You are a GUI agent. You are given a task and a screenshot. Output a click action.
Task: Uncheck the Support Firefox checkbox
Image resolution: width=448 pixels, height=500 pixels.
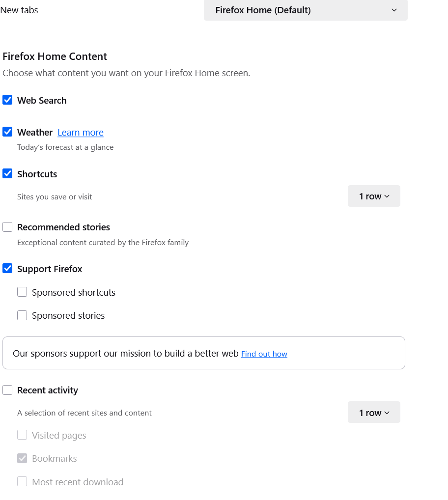(x=7, y=269)
